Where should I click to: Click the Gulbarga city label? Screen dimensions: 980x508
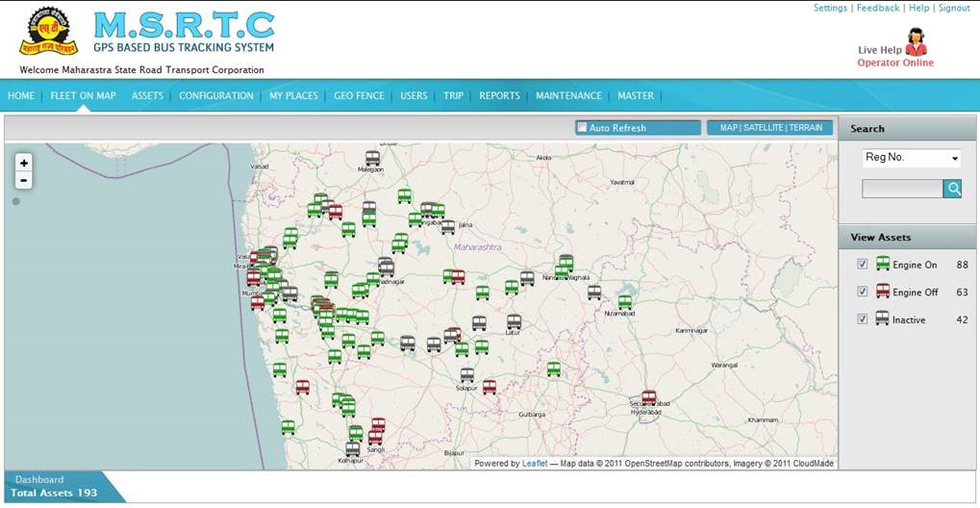click(533, 415)
